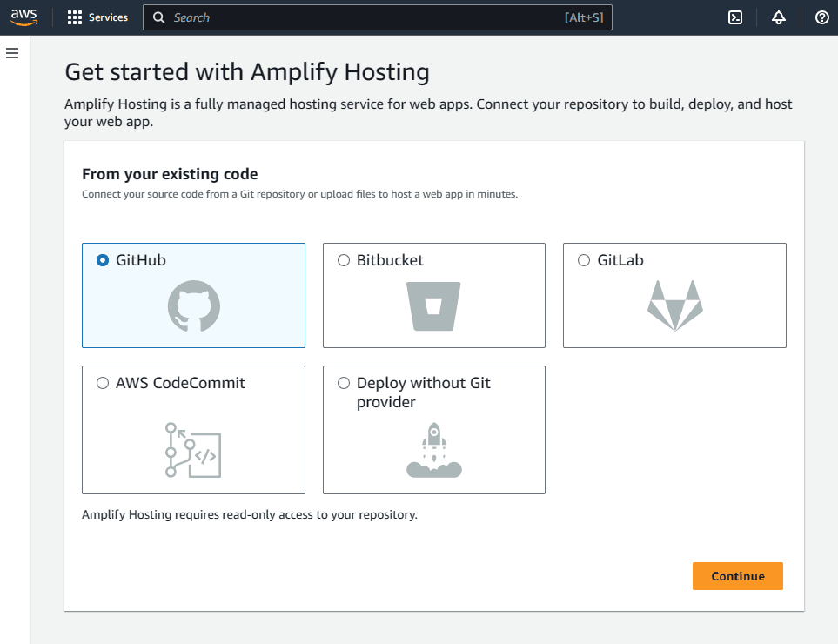838x644 pixels.
Task: Click the CodeCommit branch code icon
Action: tap(193, 450)
